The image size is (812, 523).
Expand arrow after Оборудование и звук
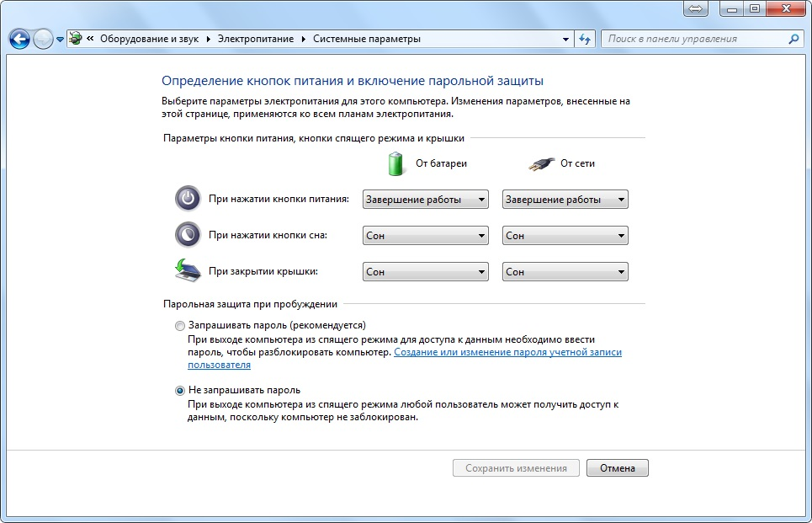coord(208,39)
